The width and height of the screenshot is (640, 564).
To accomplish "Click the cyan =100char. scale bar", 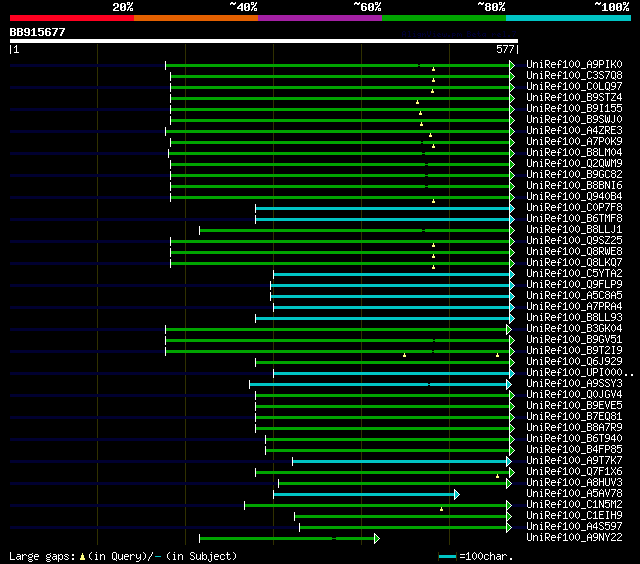I will pyautogui.click(x=447, y=556).
